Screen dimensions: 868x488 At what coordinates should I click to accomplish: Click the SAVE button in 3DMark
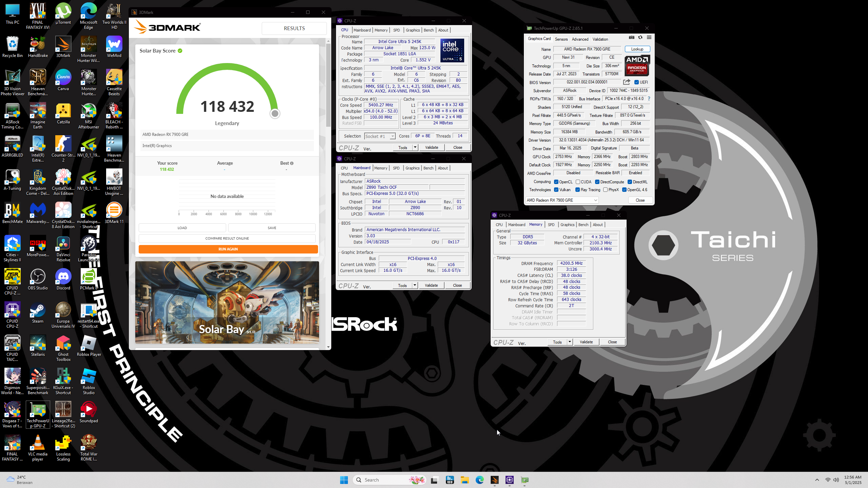(272, 228)
